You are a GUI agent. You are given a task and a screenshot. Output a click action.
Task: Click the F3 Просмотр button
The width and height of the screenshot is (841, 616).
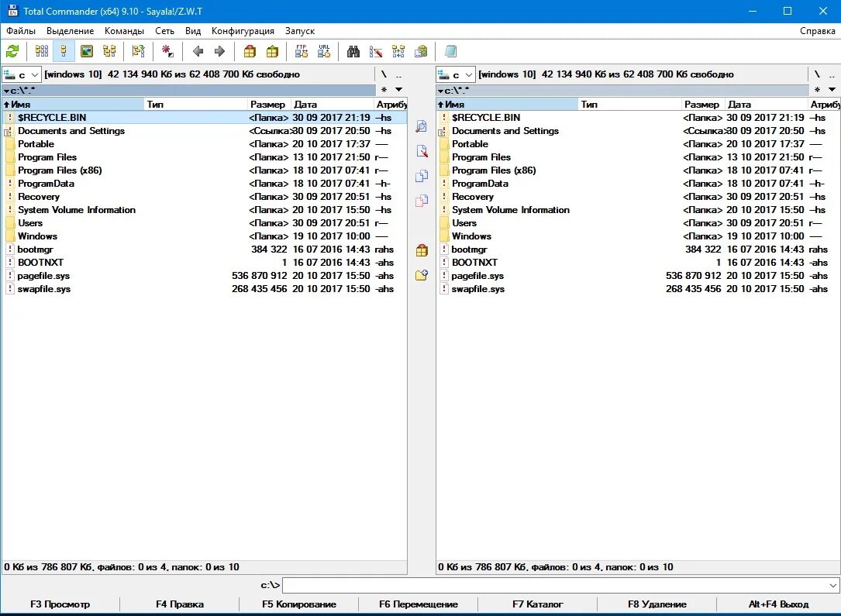click(x=60, y=604)
